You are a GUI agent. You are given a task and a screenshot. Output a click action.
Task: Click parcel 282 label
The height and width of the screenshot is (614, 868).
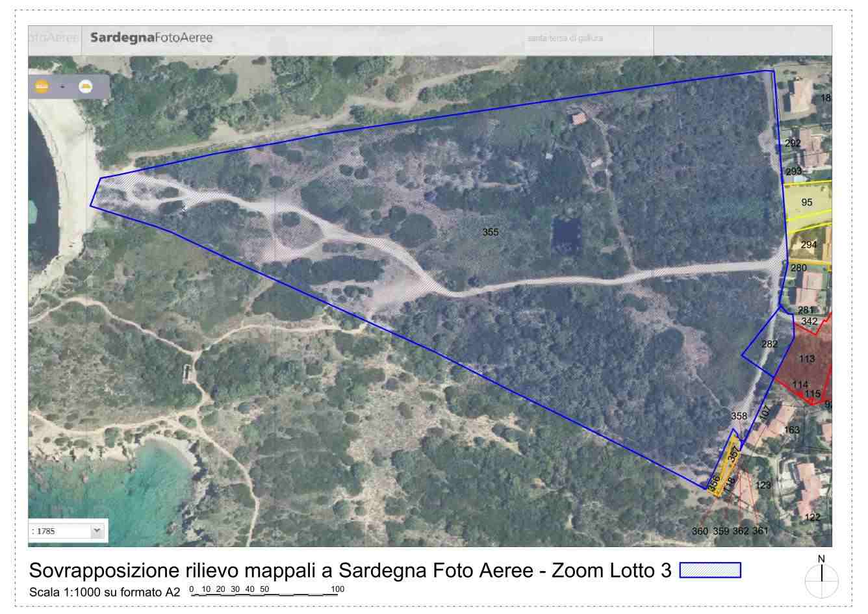coord(769,344)
